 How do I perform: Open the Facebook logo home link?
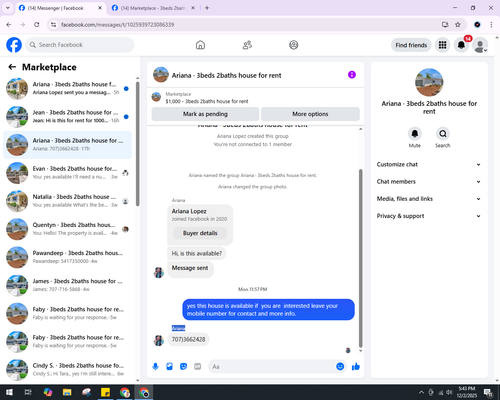click(x=14, y=45)
